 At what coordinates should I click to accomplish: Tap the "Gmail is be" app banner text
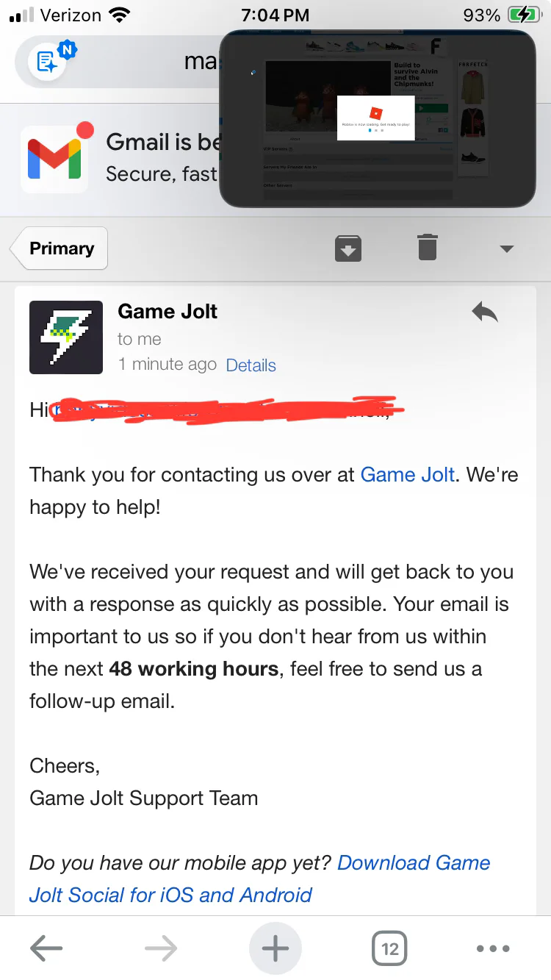[x=163, y=142]
